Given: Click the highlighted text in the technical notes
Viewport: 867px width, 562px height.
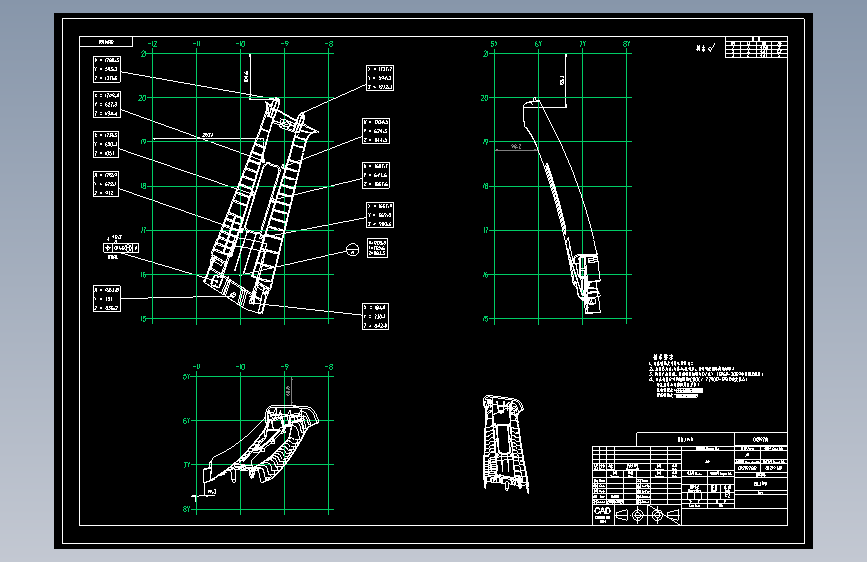Looking at the screenshot, I should coord(688,391).
